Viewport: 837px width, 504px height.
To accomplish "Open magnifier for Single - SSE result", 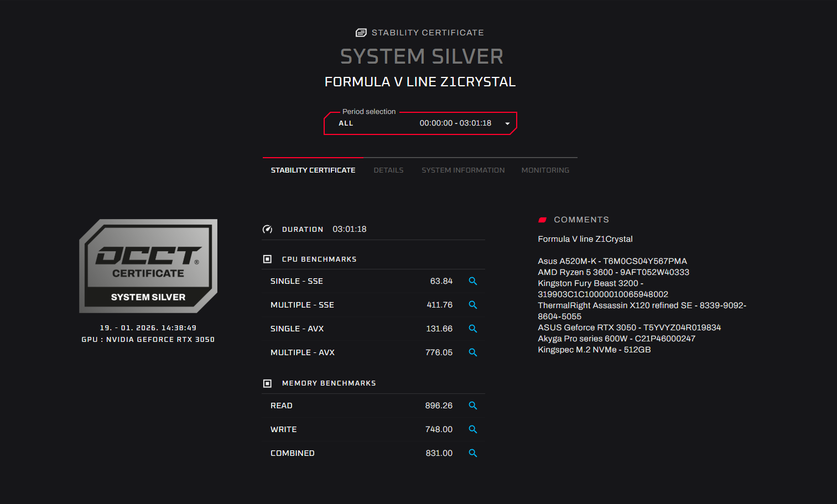I will point(473,281).
